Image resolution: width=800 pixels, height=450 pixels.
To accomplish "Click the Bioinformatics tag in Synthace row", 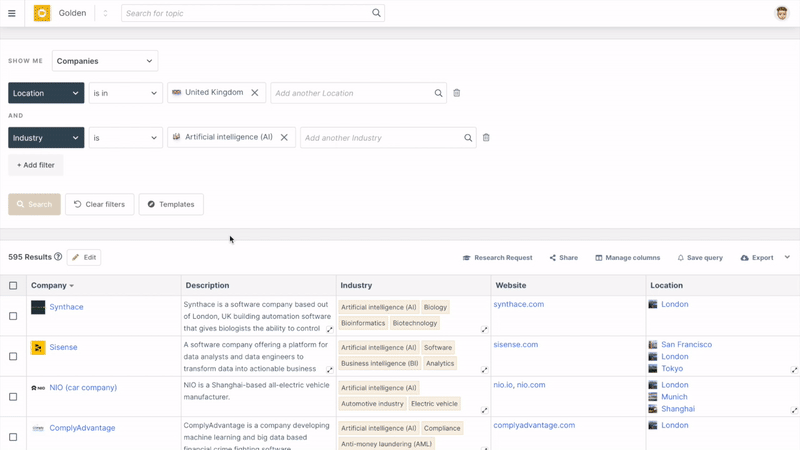I will (363, 323).
